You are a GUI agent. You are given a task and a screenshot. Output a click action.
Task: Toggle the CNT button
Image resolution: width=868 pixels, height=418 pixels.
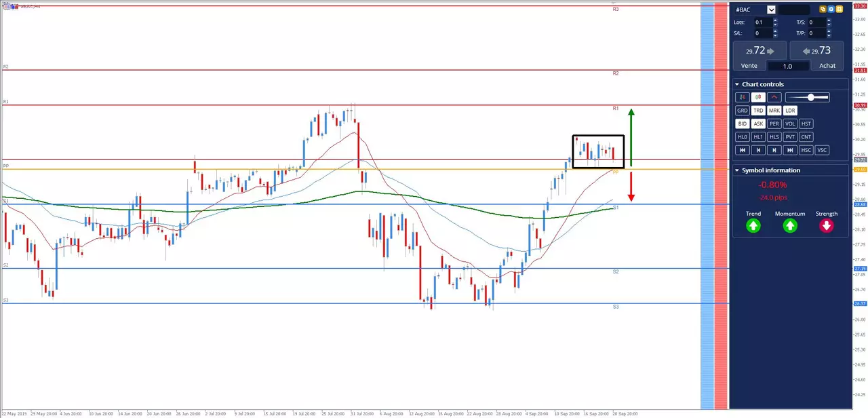806,136
